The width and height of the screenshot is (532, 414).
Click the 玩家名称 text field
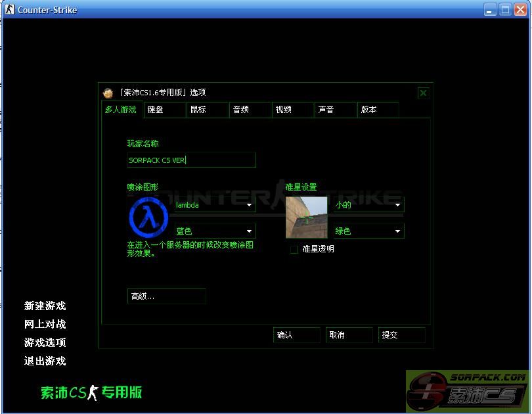(191, 160)
